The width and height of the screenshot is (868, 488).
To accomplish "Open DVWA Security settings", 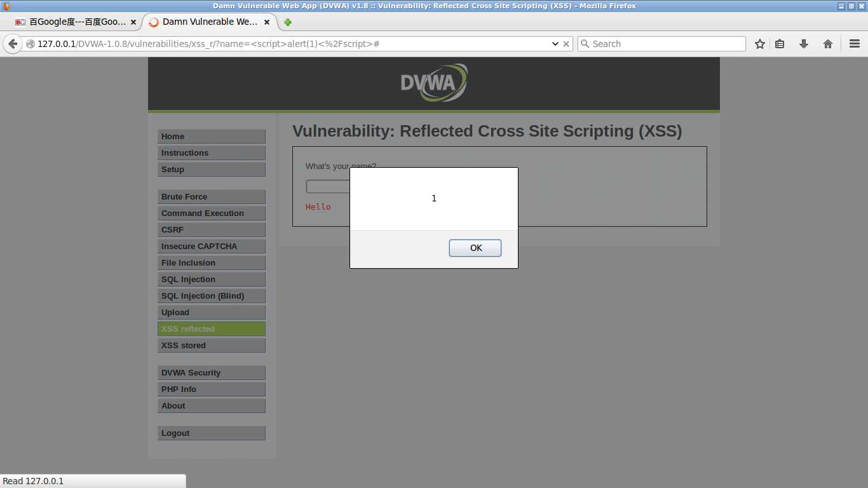I will pos(212,373).
